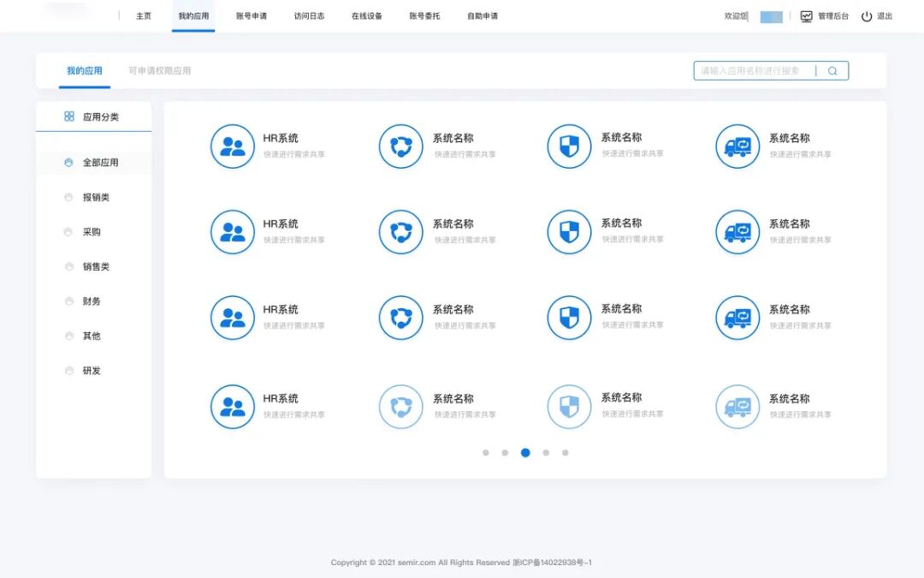Click the faded delivery truck app icon
Viewport: 924px width, 578px height.
(x=737, y=407)
